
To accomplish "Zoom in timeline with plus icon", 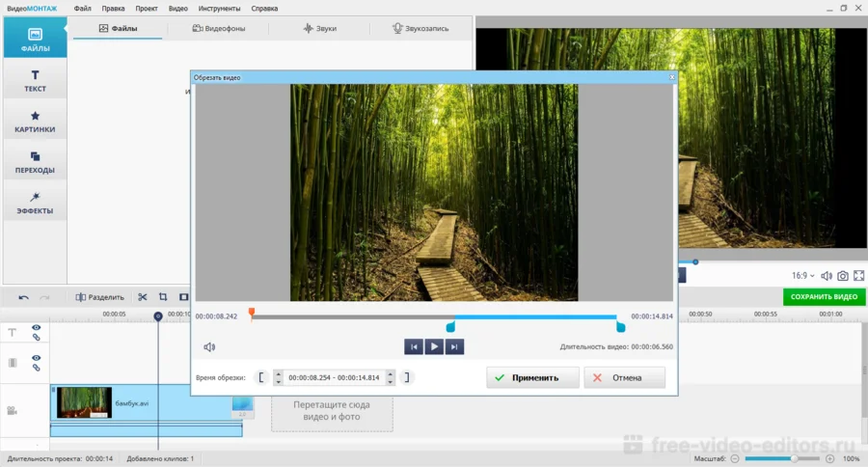I will pyautogui.click(x=829, y=458).
